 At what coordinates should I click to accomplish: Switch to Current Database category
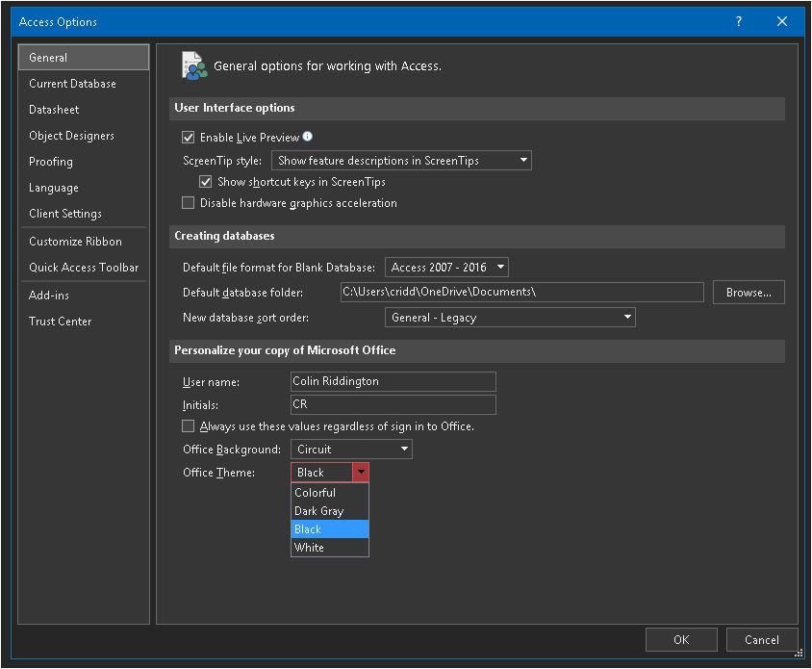point(72,84)
